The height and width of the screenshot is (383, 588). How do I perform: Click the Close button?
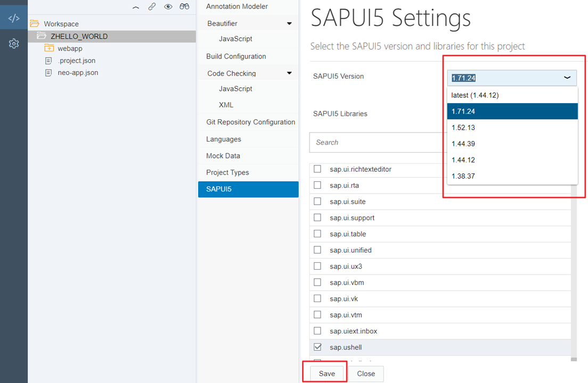pos(366,373)
